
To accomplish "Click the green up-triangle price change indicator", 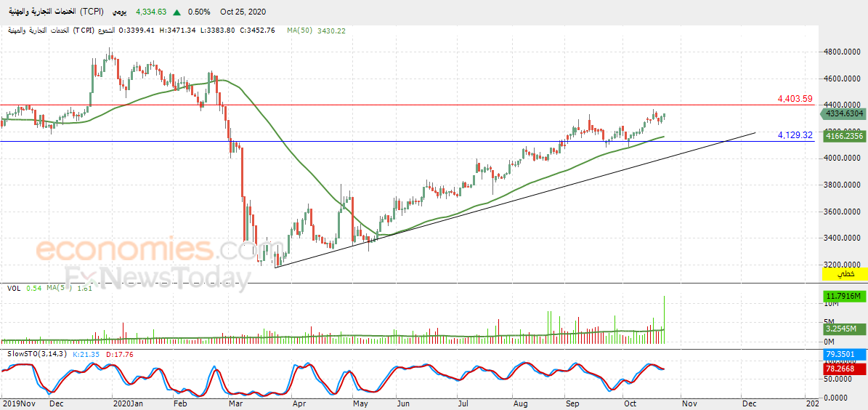I will pyautogui.click(x=177, y=12).
